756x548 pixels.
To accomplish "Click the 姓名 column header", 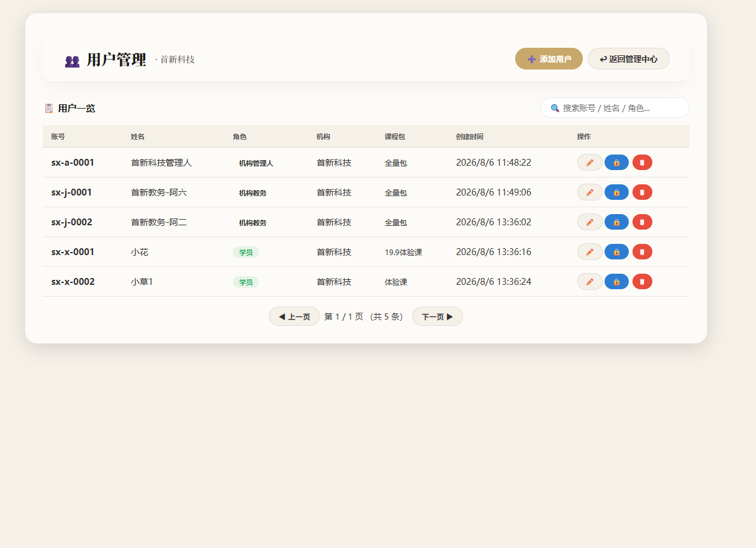I will pos(138,137).
